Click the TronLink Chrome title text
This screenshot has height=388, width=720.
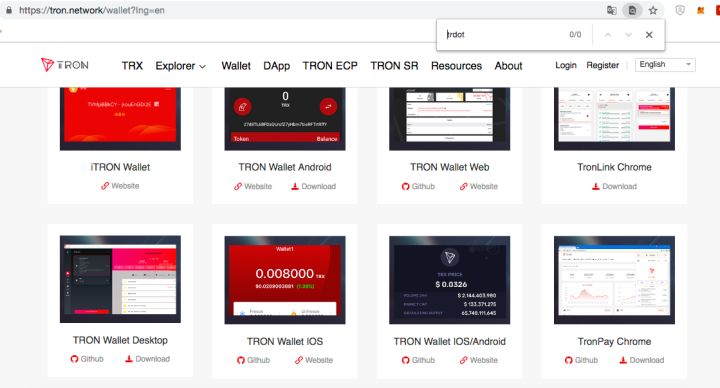pyautogui.click(x=614, y=167)
